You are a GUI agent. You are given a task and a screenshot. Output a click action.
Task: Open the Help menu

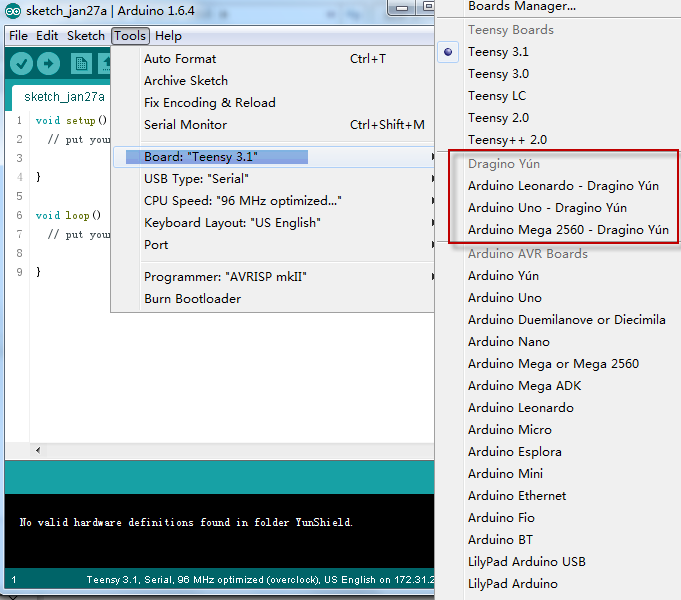(168, 36)
